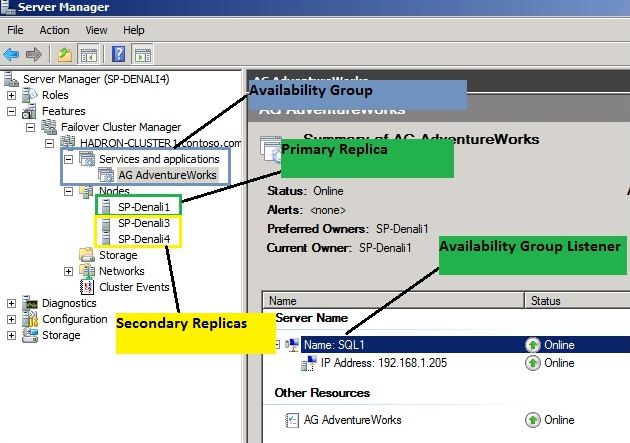This screenshot has width=630, height=443.
Task: Select the SP-Denali4 node label
Action: click(x=144, y=239)
